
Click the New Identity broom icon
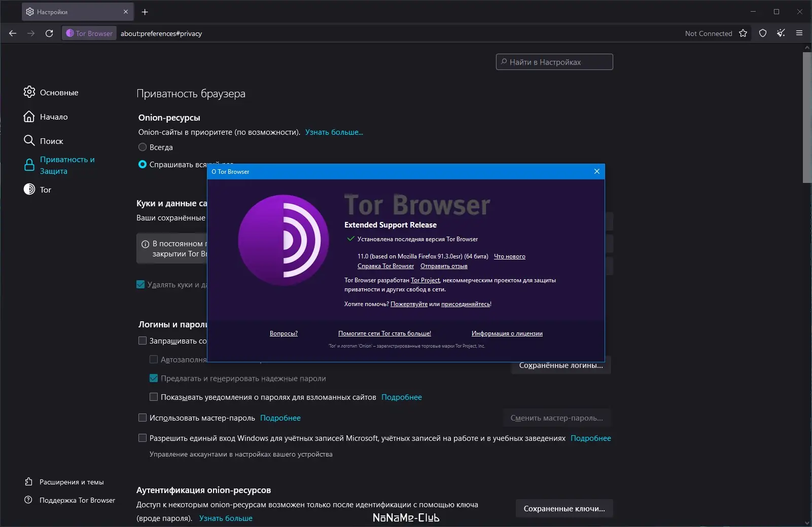pos(781,33)
